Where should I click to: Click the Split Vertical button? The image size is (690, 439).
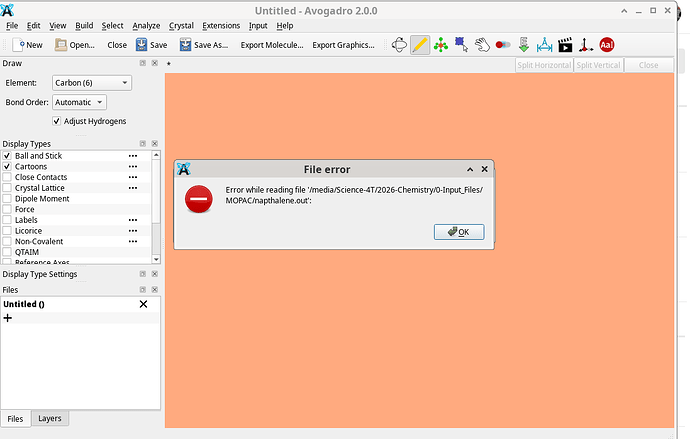pos(598,65)
